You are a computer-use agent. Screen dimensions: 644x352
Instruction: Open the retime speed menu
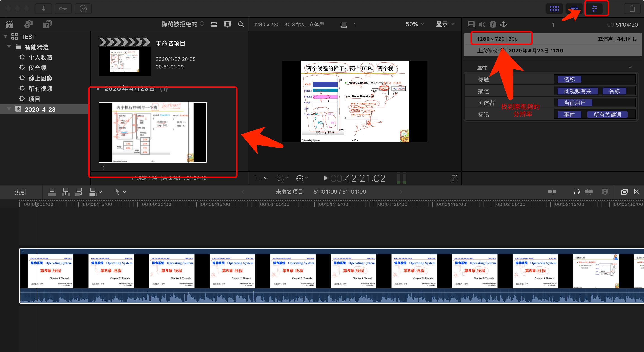pyautogui.click(x=302, y=178)
